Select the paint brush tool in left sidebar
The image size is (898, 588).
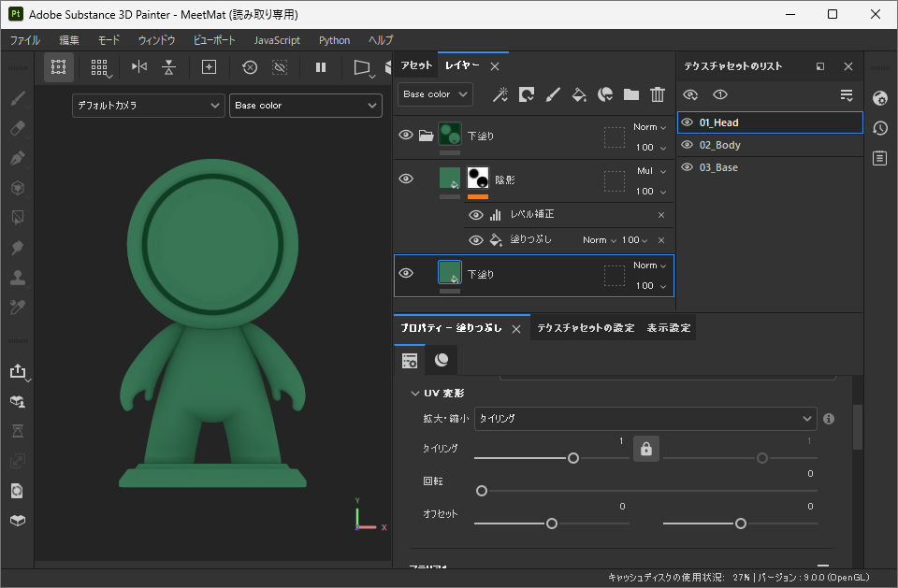17,98
